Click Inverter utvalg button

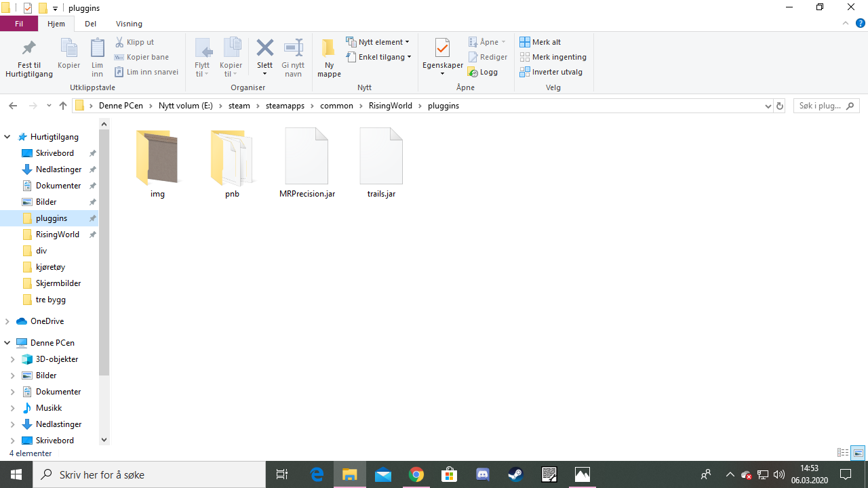tap(551, 72)
